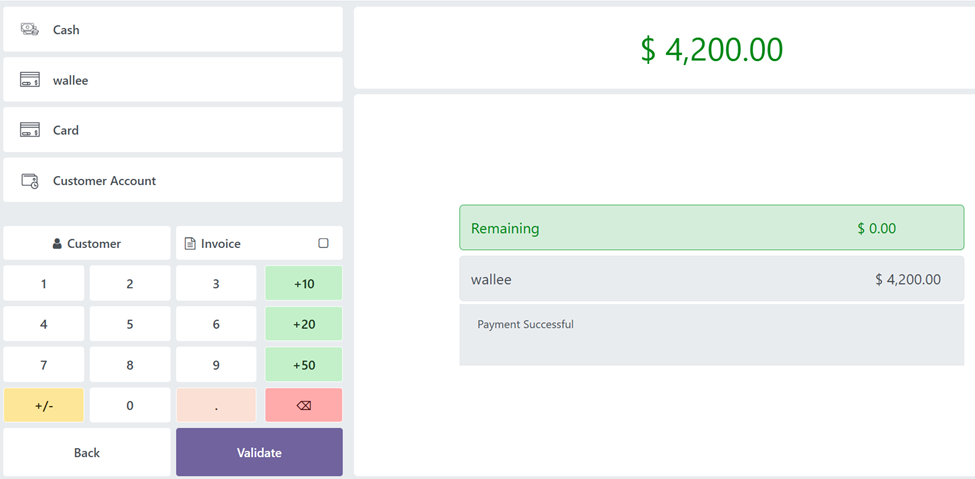The width and height of the screenshot is (975, 479).
Task: Add 10 with the +10 key
Action: [x=304, y=284]
